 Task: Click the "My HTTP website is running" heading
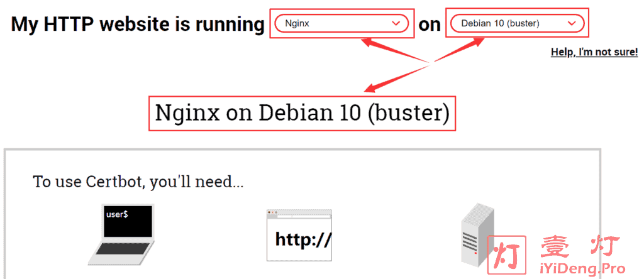pos(138,25)
